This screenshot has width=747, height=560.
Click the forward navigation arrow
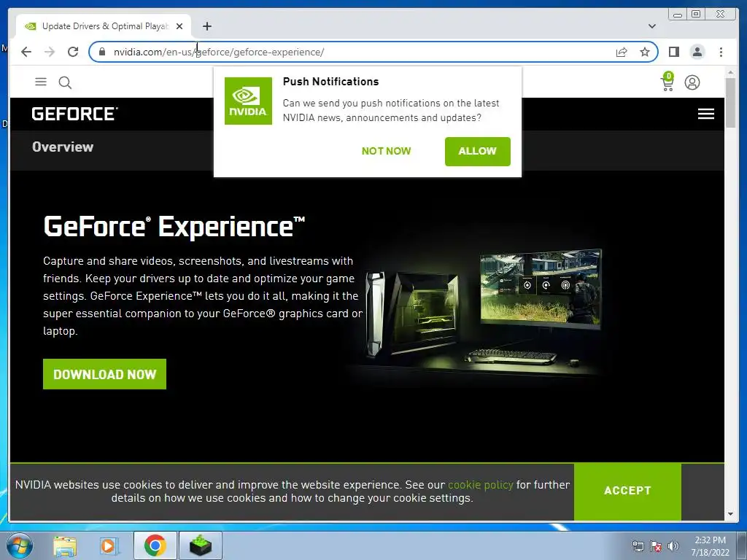click(x=50, y=52)
